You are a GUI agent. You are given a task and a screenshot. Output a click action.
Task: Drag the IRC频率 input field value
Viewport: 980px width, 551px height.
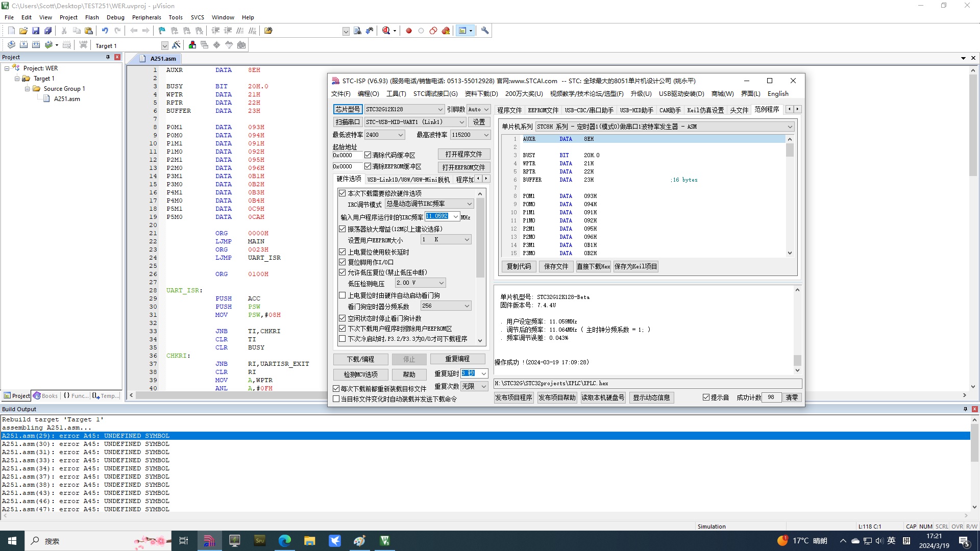click(x=437, y=217)
